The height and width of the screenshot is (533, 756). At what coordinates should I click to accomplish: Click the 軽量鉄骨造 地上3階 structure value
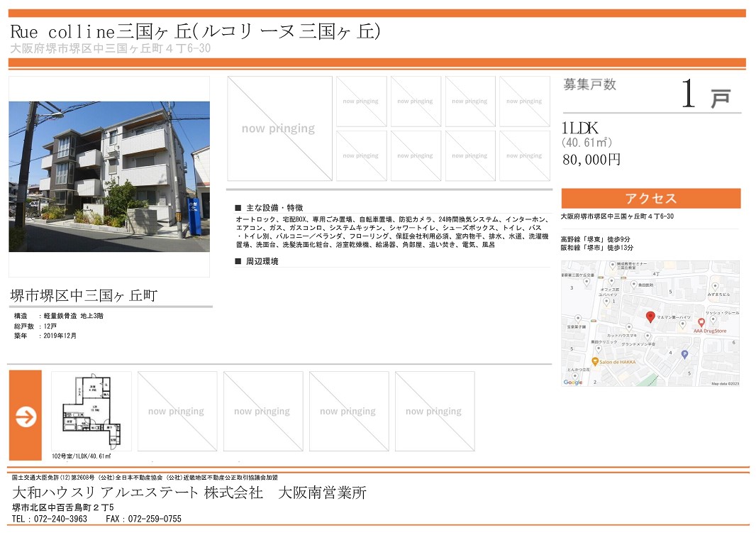(x=73, y=316)
